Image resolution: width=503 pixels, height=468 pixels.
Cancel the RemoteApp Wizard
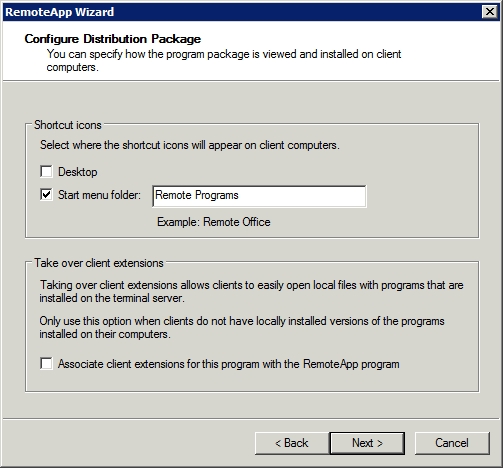point(452,443)
